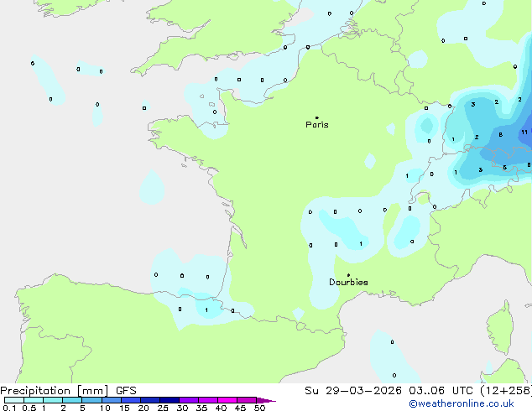Select the Paris city label
This screenshot has width=532, height=411.
pos(317,125)
